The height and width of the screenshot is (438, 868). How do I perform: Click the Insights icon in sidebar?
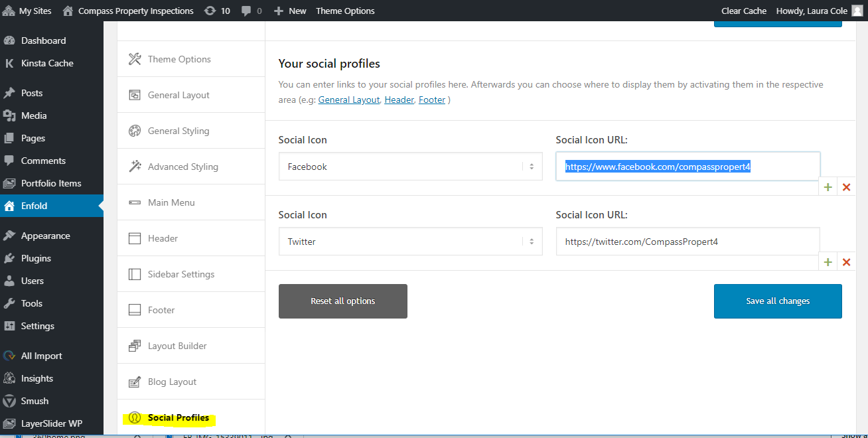coord(9,378)
